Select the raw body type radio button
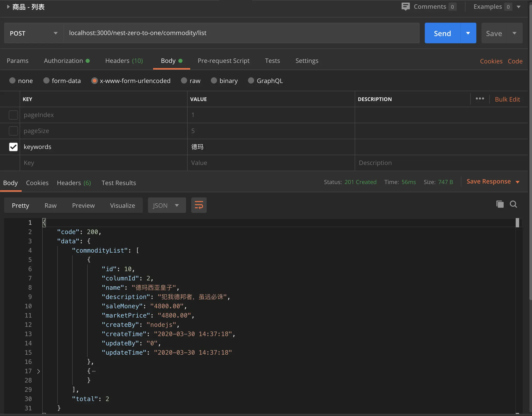The width and height of the screenshot is (532, 416). pos(184,81)
